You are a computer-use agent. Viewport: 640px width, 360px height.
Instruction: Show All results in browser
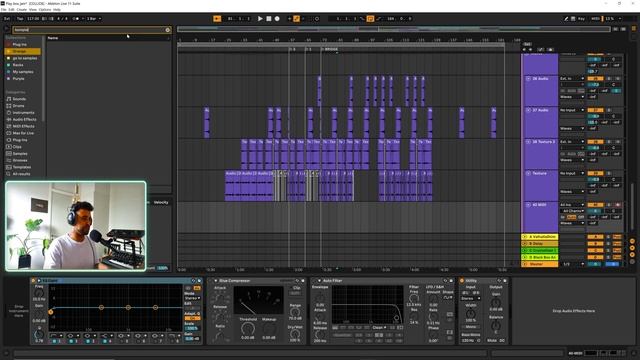coord(21,174)
